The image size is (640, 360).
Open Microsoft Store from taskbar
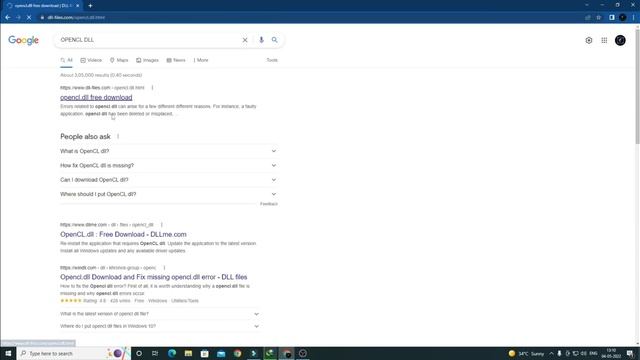(204, 353)
